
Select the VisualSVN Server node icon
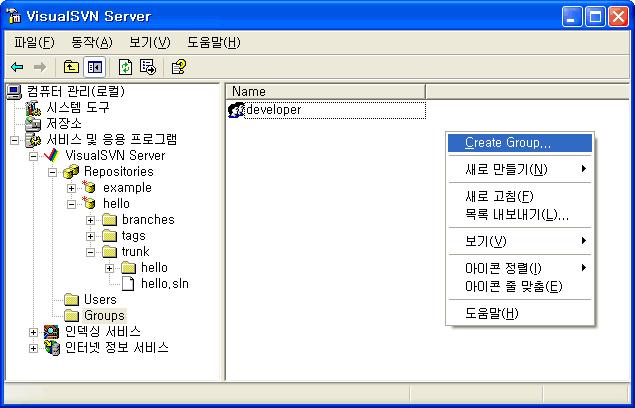click(52, 156)
